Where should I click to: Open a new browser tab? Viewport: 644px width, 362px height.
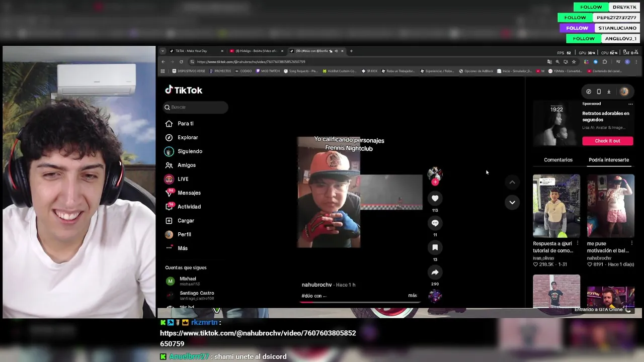pyautogui.click(x=352, y=51)
